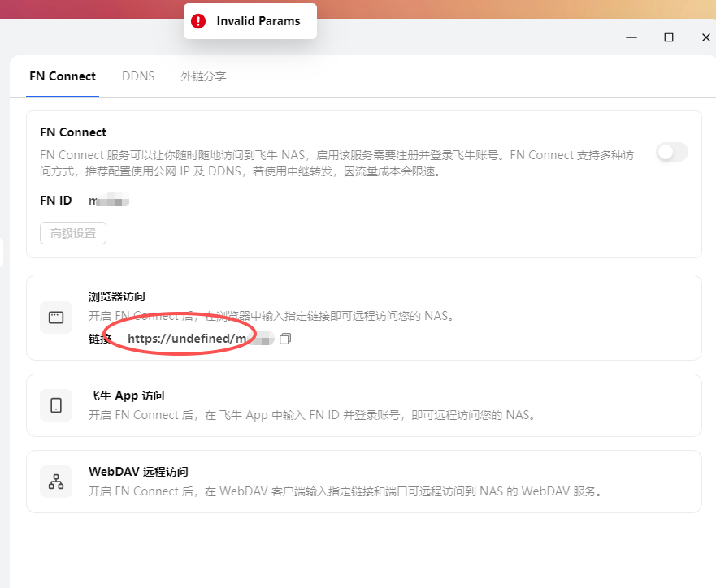Switch to the FN Connect tab
The image size is (716, 588).
(x=63, y=76)
